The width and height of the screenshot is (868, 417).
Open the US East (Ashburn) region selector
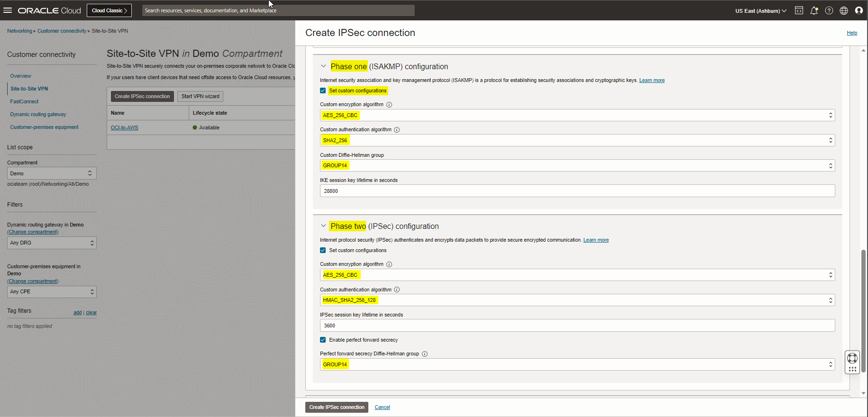click(760, 11)
